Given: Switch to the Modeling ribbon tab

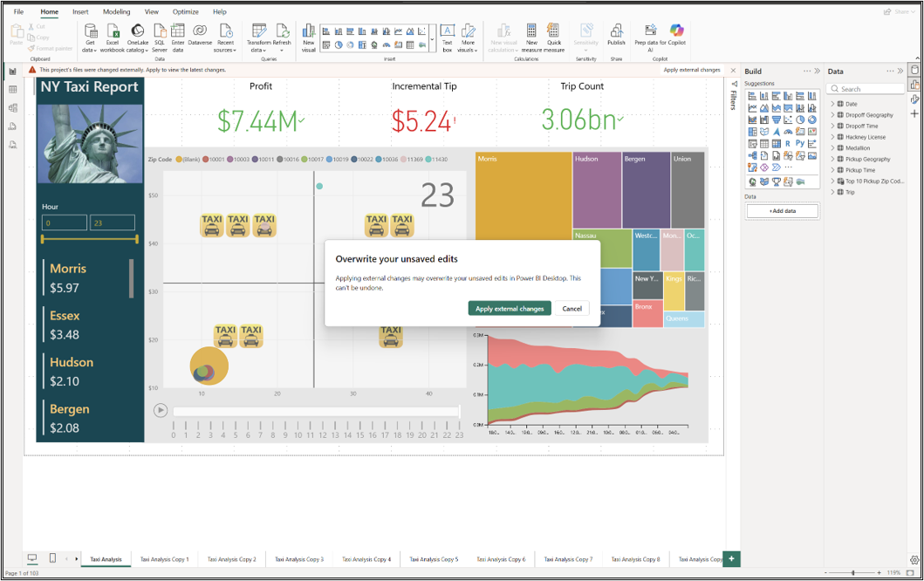Looking at the screenshot, I should [117, 12].
